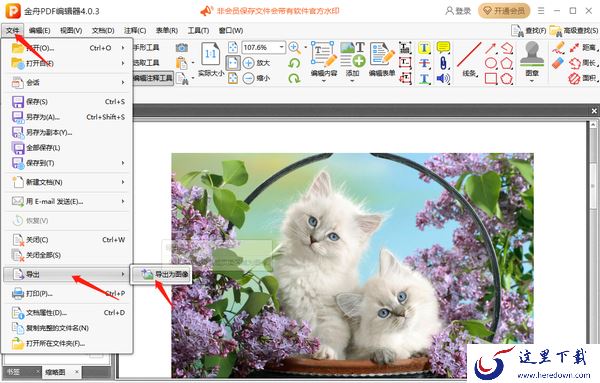
Task: Toggle the fit-page view icon beside zoom box
Action: pos(233,47)
